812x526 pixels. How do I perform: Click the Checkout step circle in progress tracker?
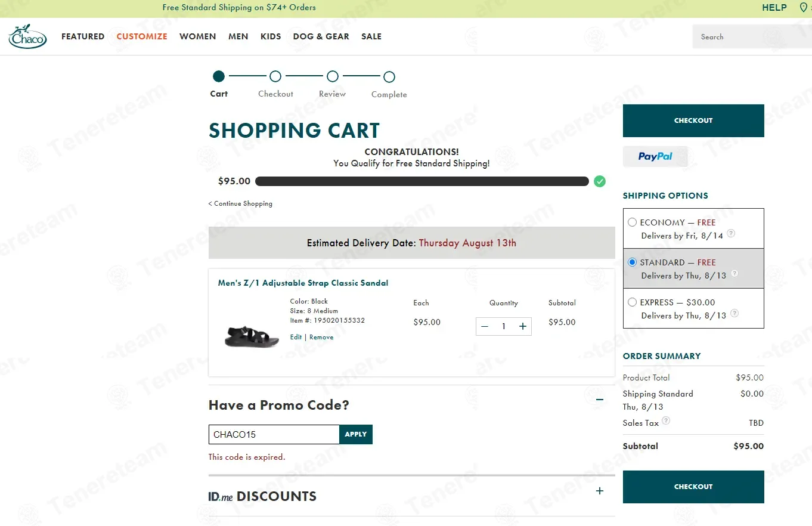coord(275,76)
